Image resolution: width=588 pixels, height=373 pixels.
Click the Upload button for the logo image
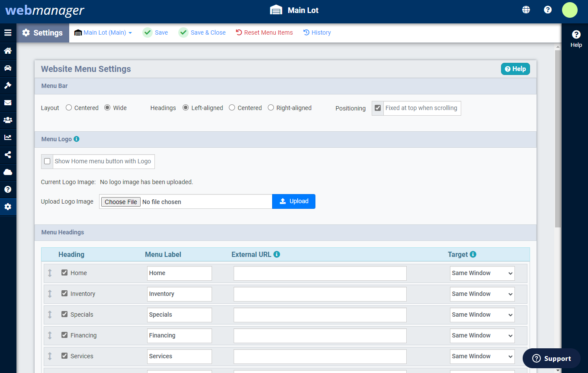pos(294,201)
